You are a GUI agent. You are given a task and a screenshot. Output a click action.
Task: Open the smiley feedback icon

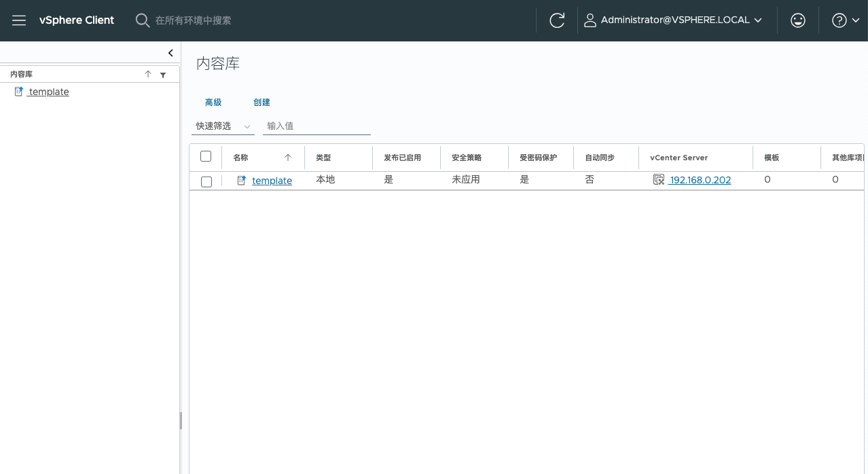[x=798, y=20]
